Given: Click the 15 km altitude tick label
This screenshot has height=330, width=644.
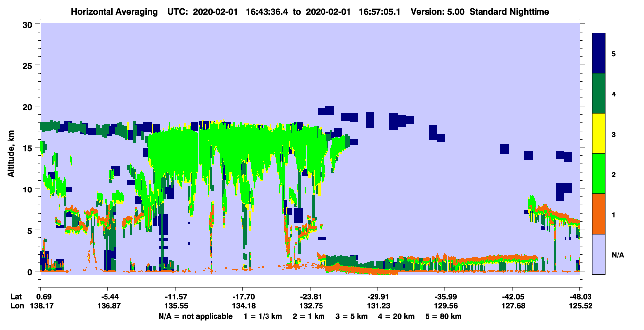Looking at the screenshot, I should [x=28, y=147].
